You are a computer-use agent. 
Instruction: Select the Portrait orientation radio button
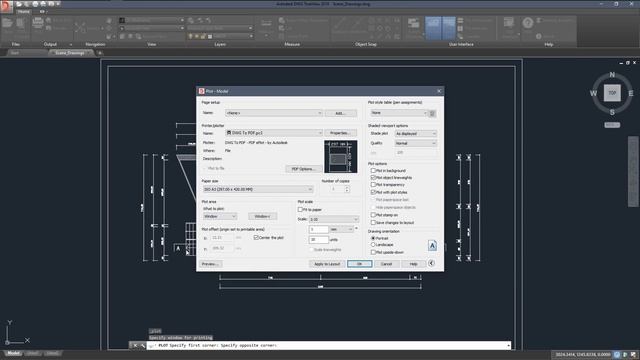[x=373, y=238]
